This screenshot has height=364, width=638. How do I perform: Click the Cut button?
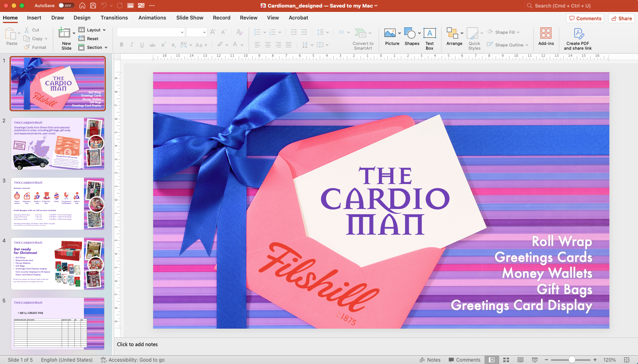[x=32, y=30]
